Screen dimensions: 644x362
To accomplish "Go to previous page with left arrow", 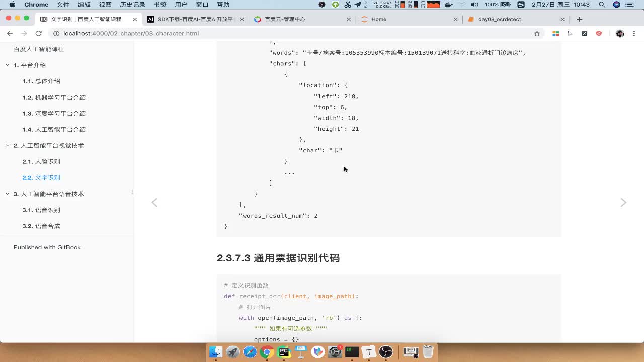I will click(154, 202).
